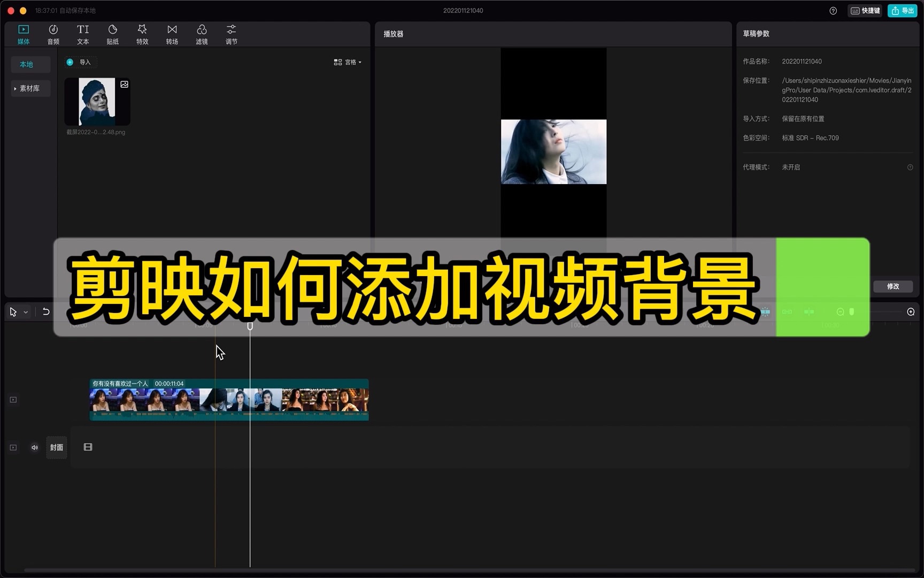
Task: Open the 宫格 view dropdown
Action: (348, 62)
